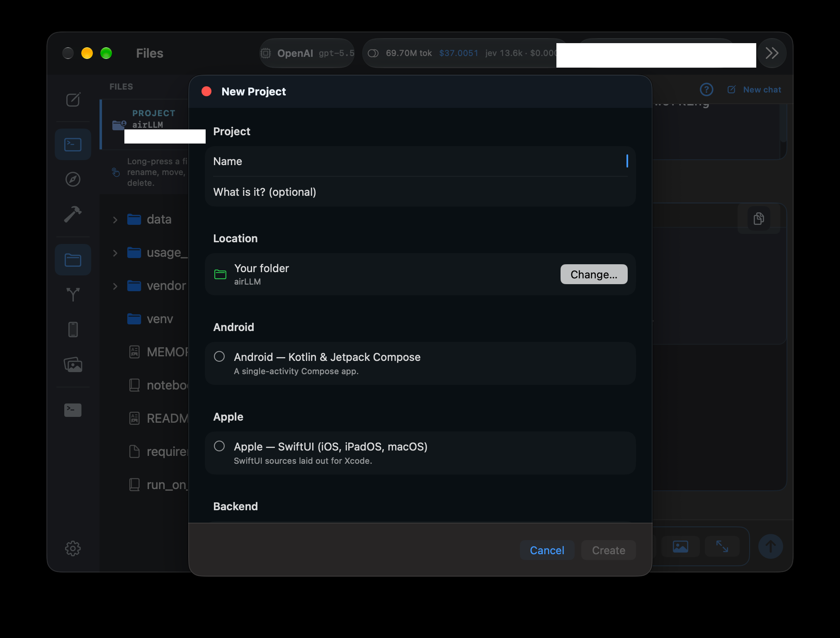Select the Files folder sidebar icon
The height and width of the screenshot is (638, 840).
coord(73,260)
